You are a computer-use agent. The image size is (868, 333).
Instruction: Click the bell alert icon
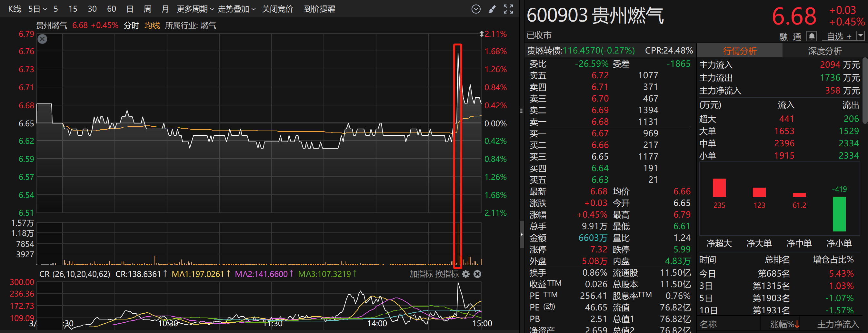click(812, 36)
